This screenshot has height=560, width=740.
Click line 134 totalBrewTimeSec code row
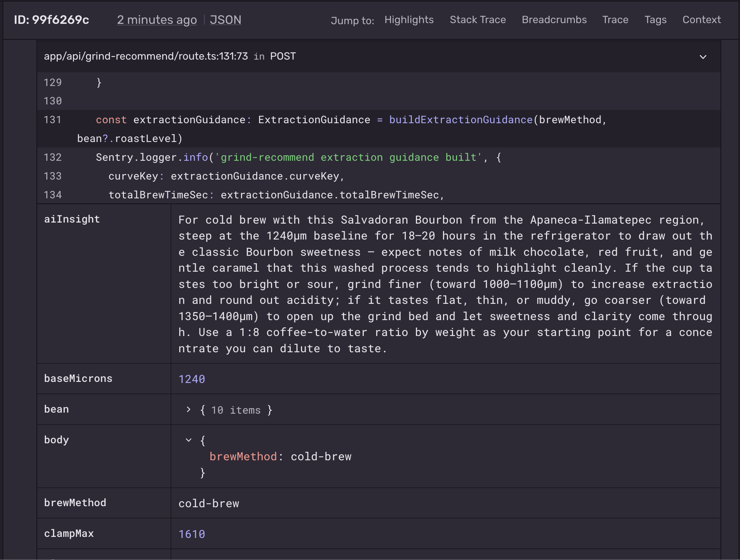[379, 195]
